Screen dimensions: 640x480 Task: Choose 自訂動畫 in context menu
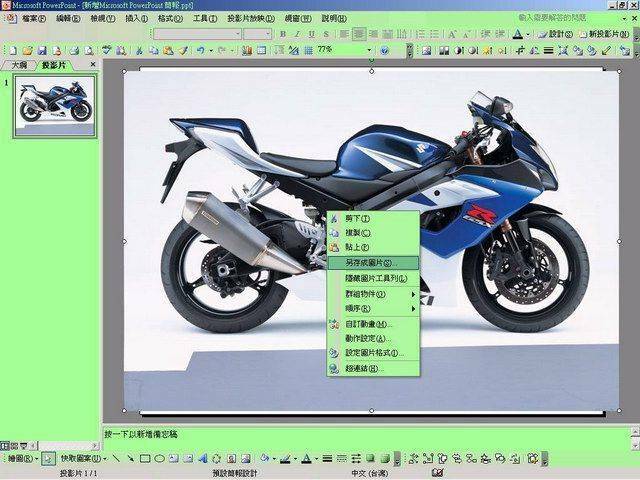[373, 324]
